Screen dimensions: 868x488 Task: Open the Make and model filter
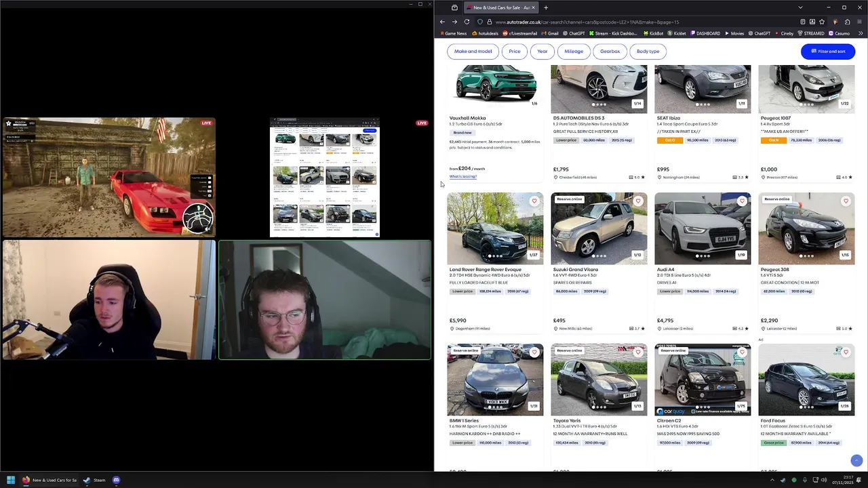pyautogui.click(x=473, y=52)
